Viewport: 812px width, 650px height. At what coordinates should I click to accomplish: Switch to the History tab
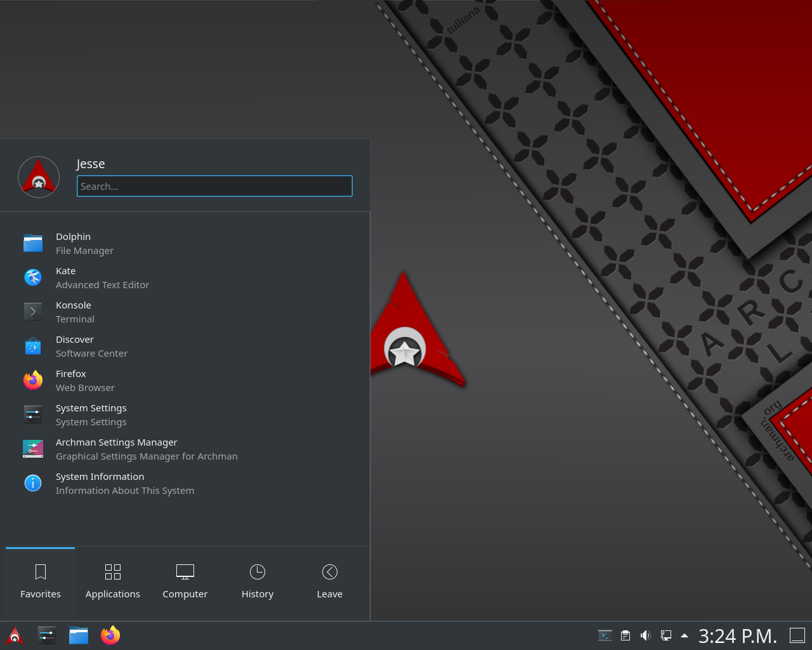(x=258, y=583)
